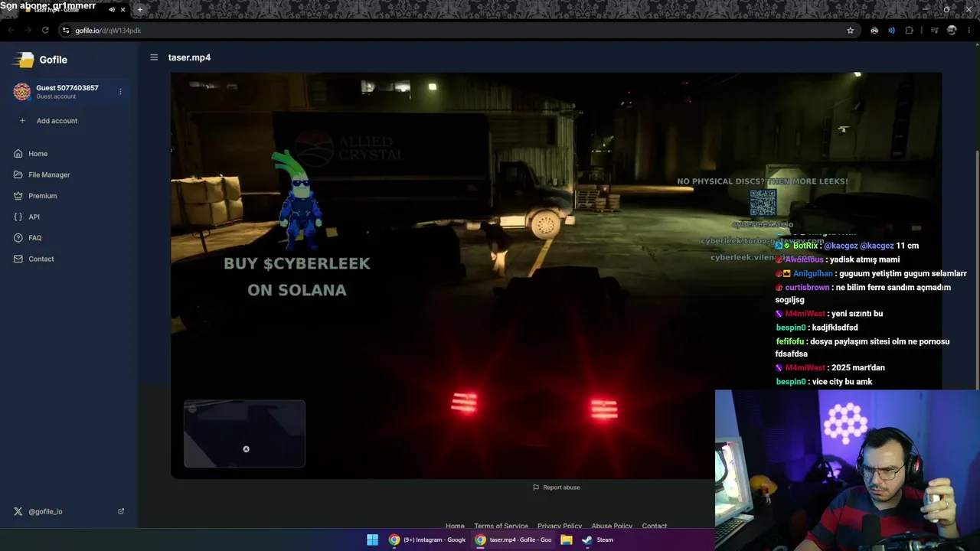Click the Home house icon in the sidebar
The image size is (980, 551).
pyautogui.click(x=18, y=154)
